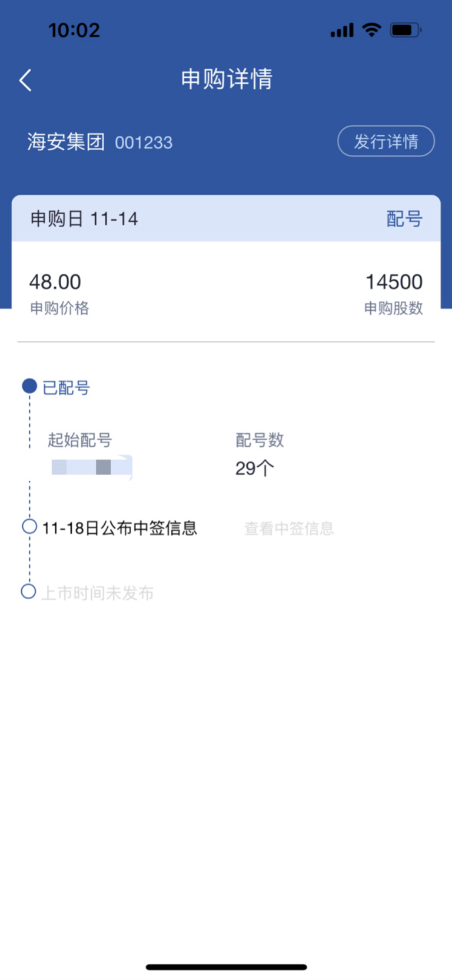This screenshot has width=452, height=980.
Task: Tap the Wi-Fi status icon
Action: (x=371, y=30)
